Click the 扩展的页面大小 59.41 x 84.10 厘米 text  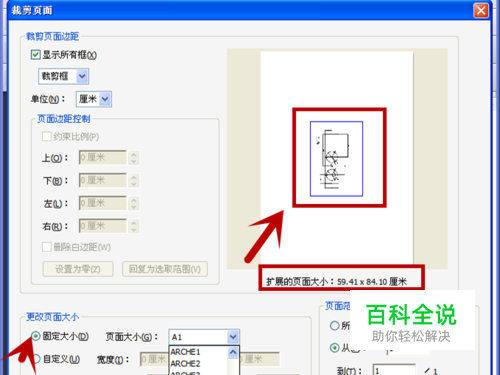[x=337, y=282]
